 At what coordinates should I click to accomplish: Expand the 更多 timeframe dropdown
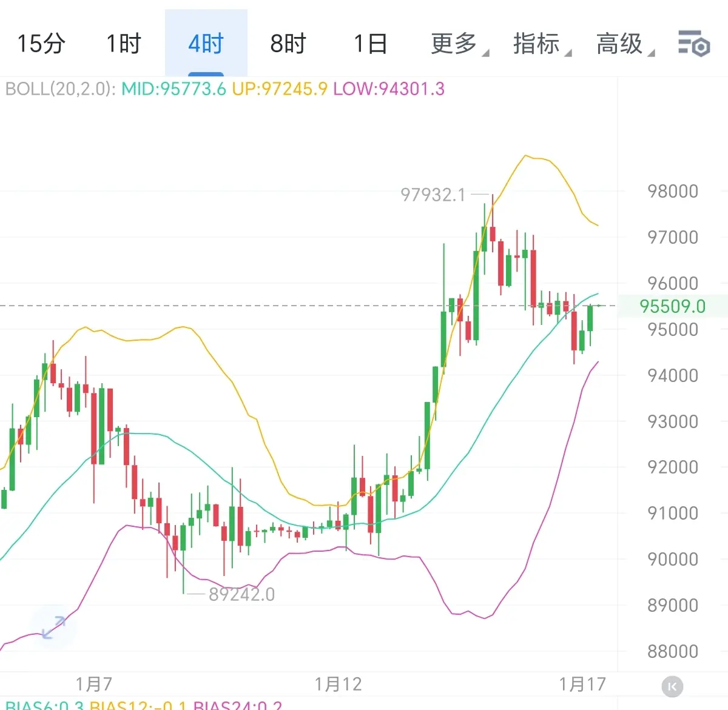[459, 44]
